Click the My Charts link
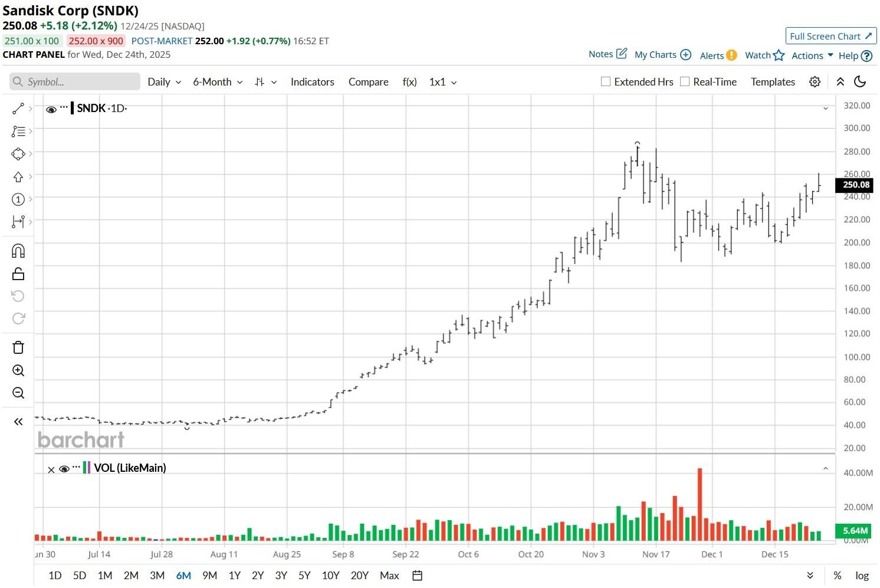The image size is (880, 588). pyautogui.click(x=663, y=55)
